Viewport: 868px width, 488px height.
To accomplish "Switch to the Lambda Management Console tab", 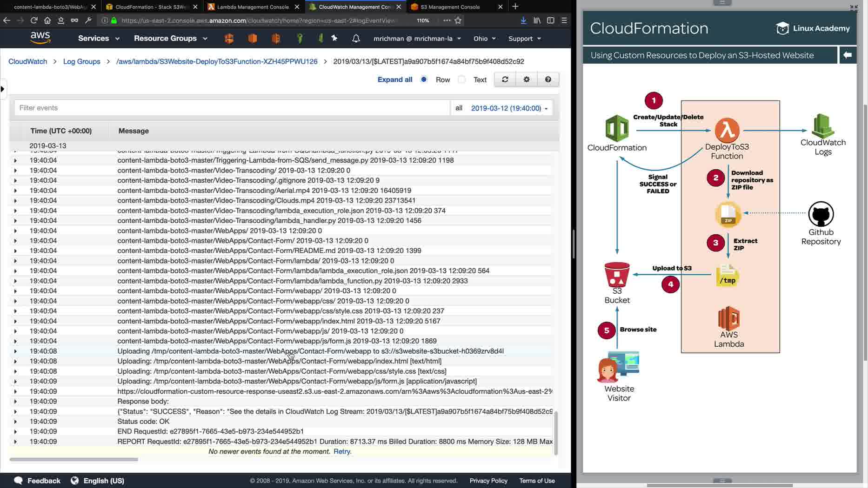I will click(x=253, y=7).
